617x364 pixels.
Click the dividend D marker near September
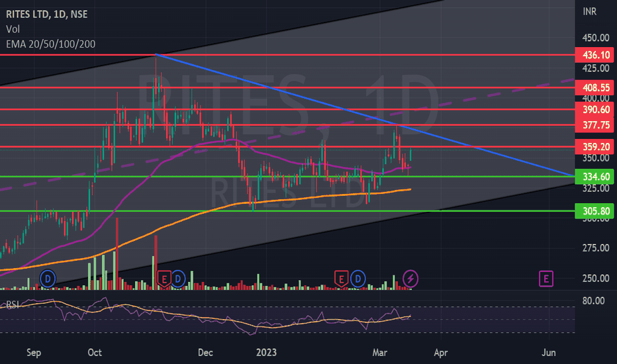pos(48,279)
